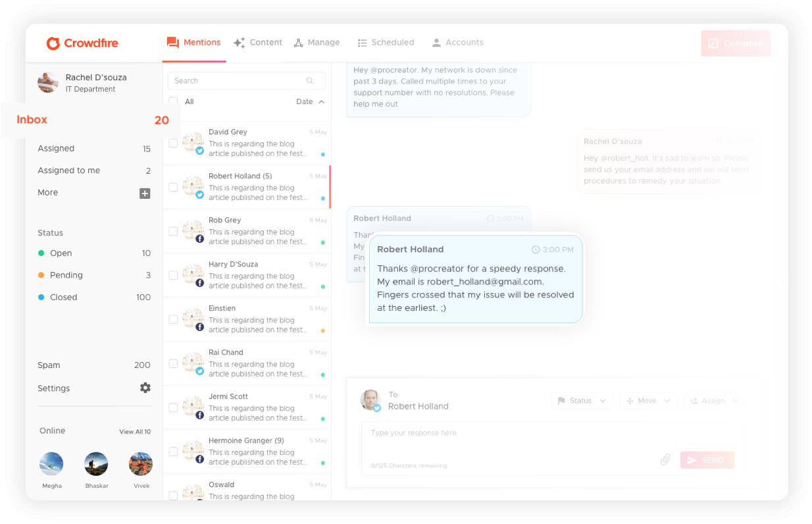The width and height of the screenshot is (812, 524).
Task: Click Facebook badge on Hermoine Granger
Action: pos(199,459)
